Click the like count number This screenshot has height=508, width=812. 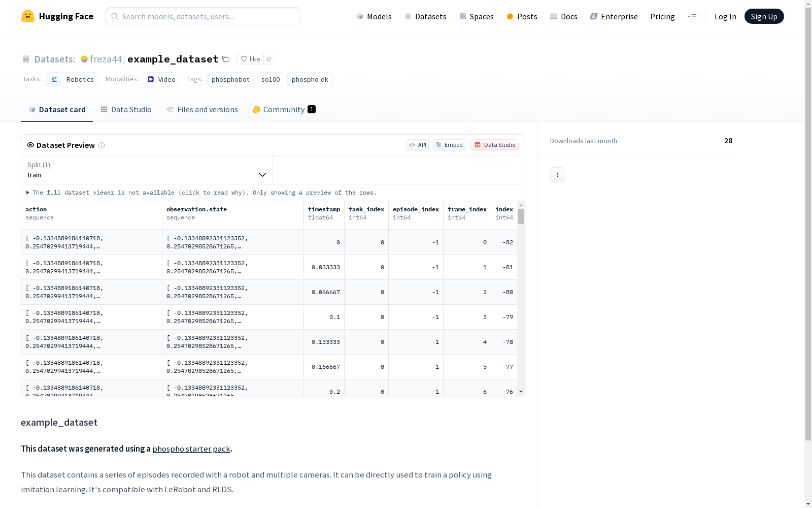click(269, 59)
